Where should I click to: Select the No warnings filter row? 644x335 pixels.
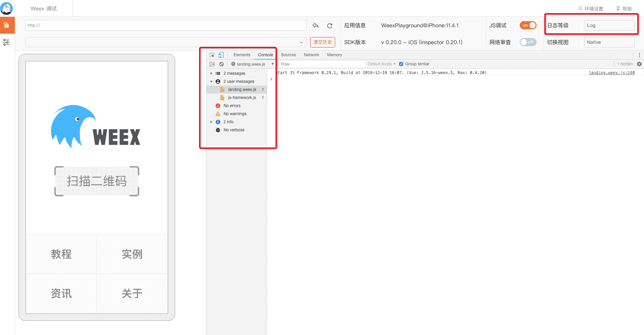[x=237, y=114]
